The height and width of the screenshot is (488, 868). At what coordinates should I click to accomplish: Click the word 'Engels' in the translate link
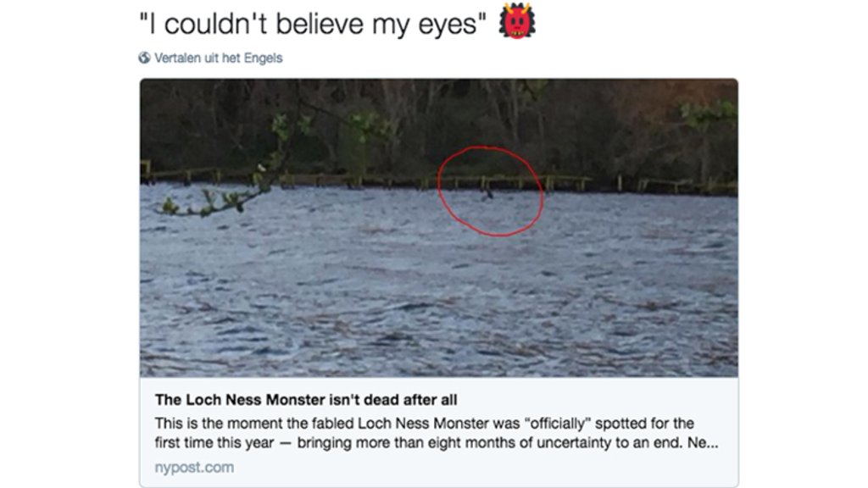point(264,58)
